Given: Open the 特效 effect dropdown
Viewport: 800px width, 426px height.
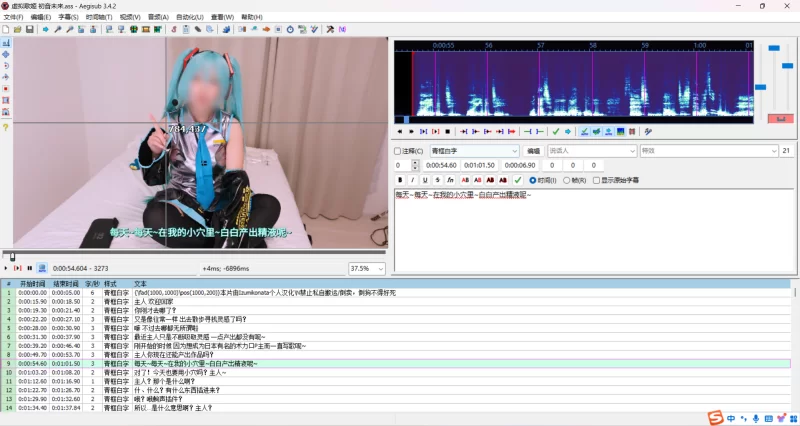Looking at the screenshot, I should [x=709, y=151].
